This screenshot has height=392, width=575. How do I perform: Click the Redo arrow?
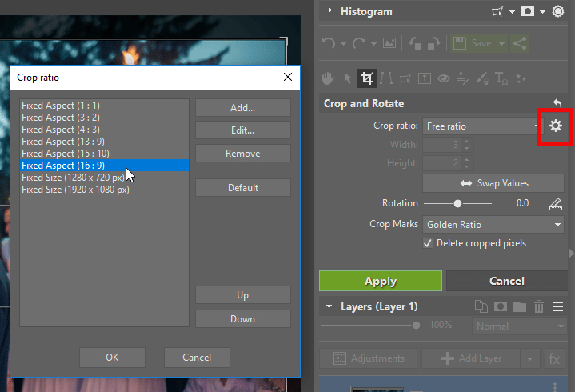(x=359, y=43)
